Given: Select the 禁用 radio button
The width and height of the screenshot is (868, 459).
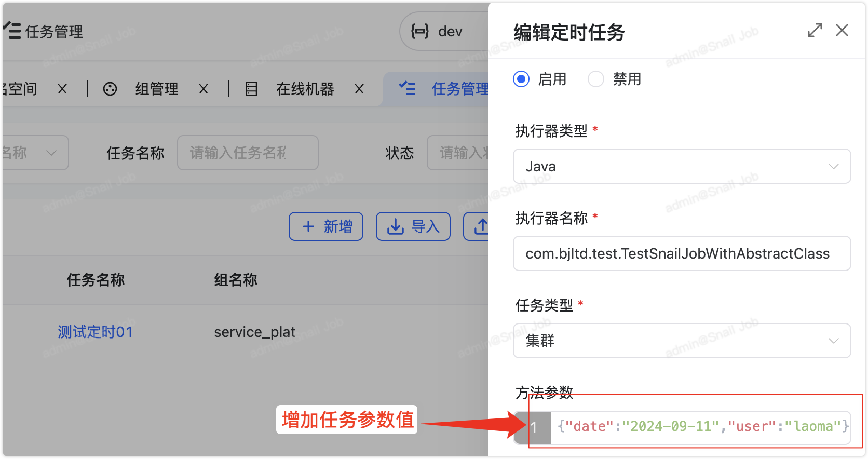Looking at the screenshot, I should point(595,79).
